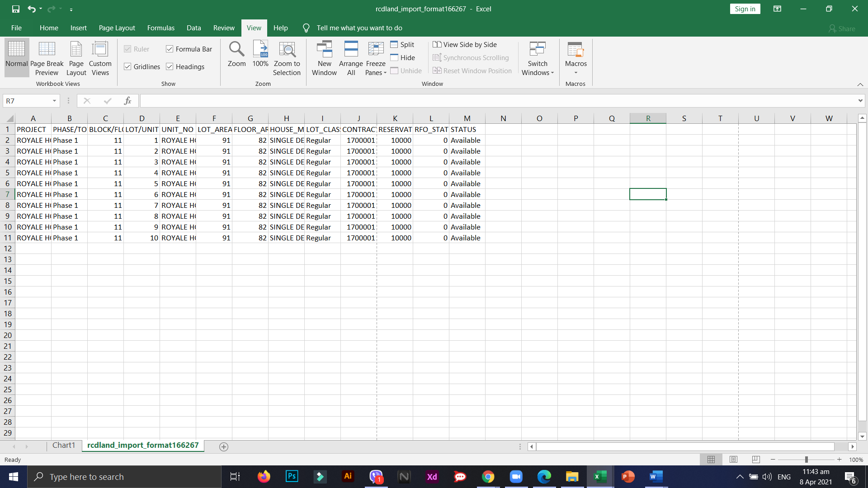Disable the Headings checkbox

pos(170,67)
